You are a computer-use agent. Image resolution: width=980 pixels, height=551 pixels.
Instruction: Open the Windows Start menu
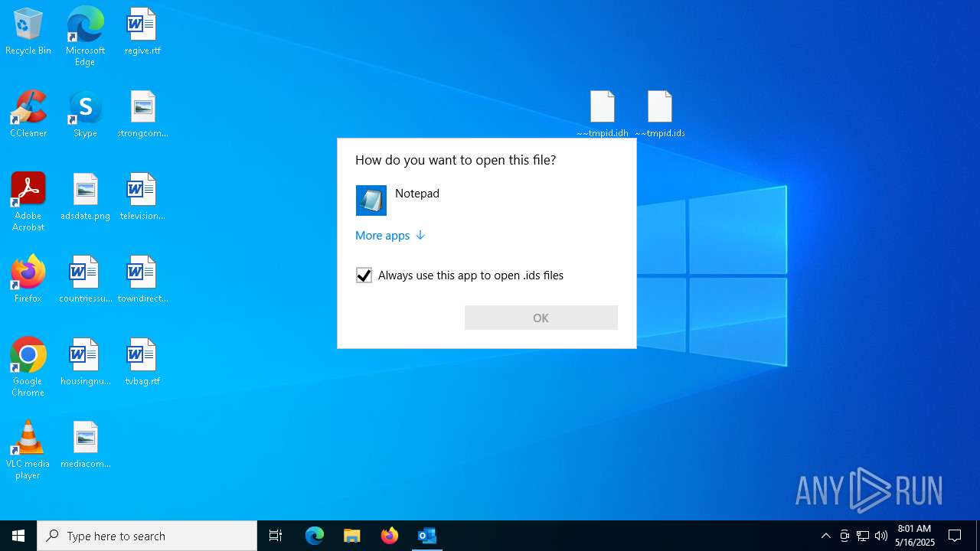coord(18,536)
